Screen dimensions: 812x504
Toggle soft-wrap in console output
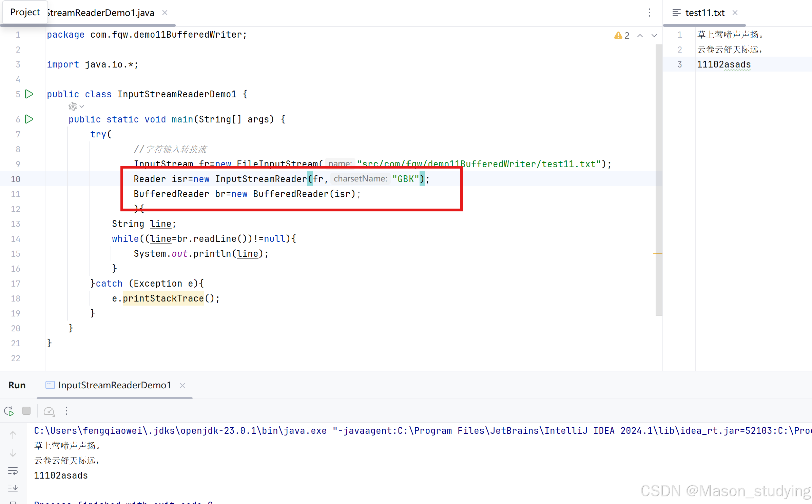pyautogui.click(x=13, y=471)
